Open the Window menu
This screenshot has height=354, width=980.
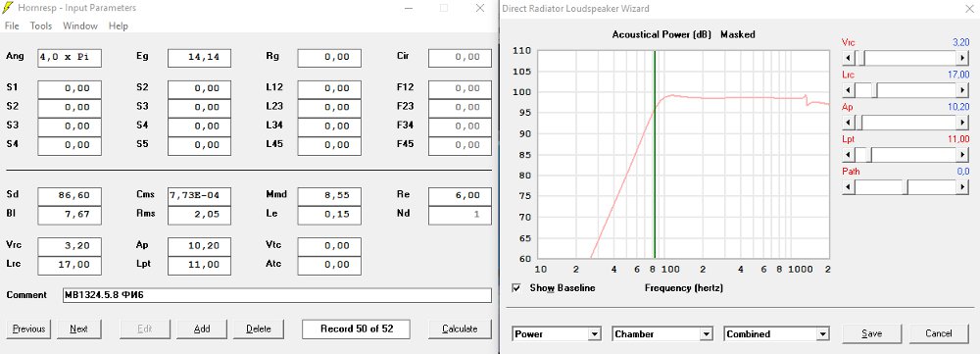click(x=80, y=25)
